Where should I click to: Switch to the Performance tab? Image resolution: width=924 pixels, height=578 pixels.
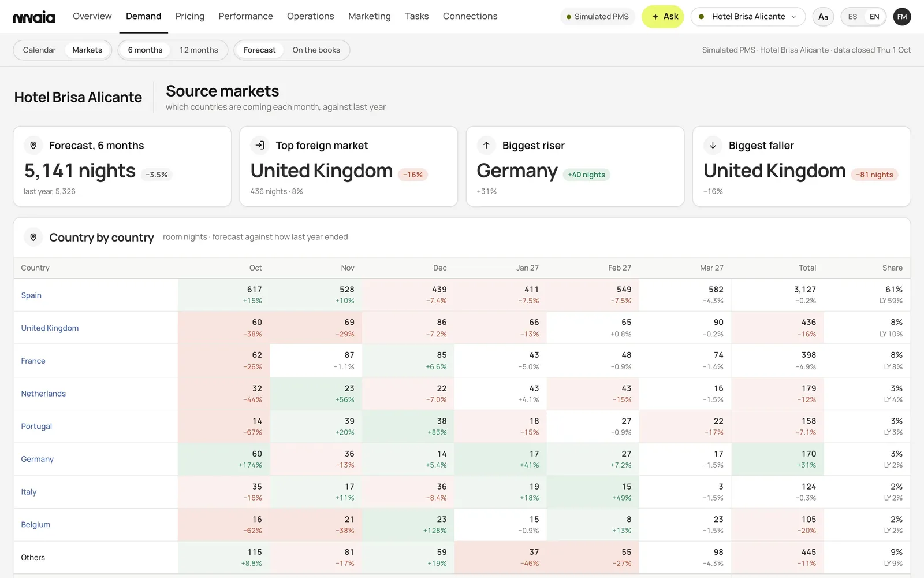(x=245, y=16)
